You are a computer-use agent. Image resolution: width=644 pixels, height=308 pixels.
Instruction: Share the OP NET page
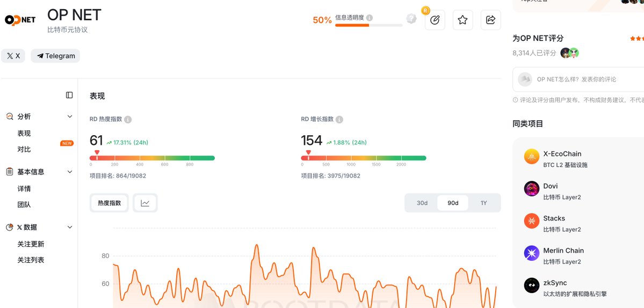point(491,20)
